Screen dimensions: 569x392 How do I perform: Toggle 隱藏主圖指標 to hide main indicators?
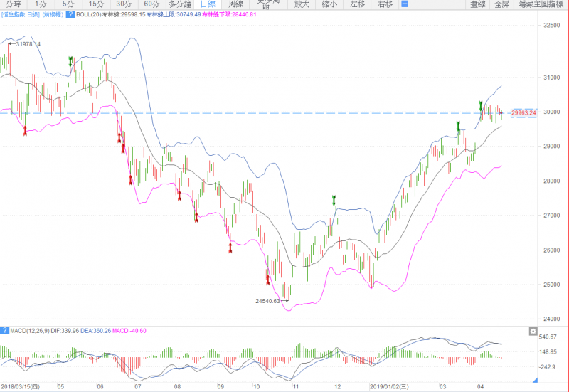[543, 4]
